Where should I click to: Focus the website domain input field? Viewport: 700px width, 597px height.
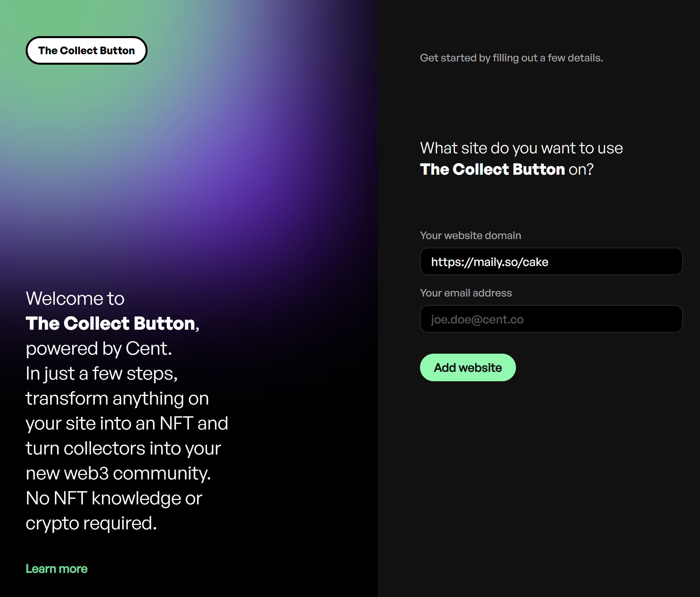[x=551, y=262]
